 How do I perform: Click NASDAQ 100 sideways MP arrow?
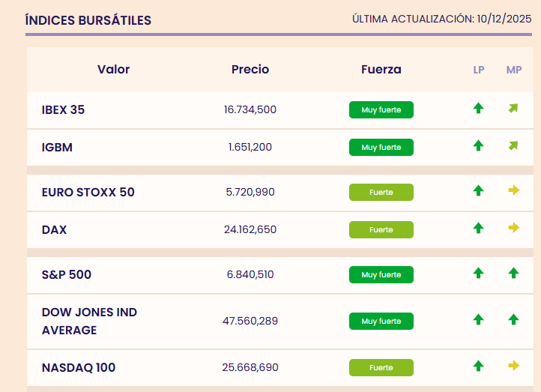pos(513,367)
